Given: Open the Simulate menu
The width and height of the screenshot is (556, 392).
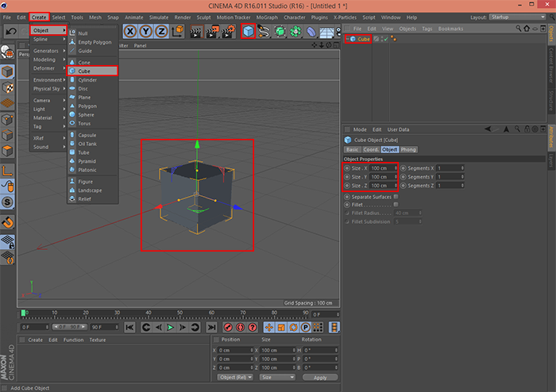Looking at the screenshot, I should 159,17.
